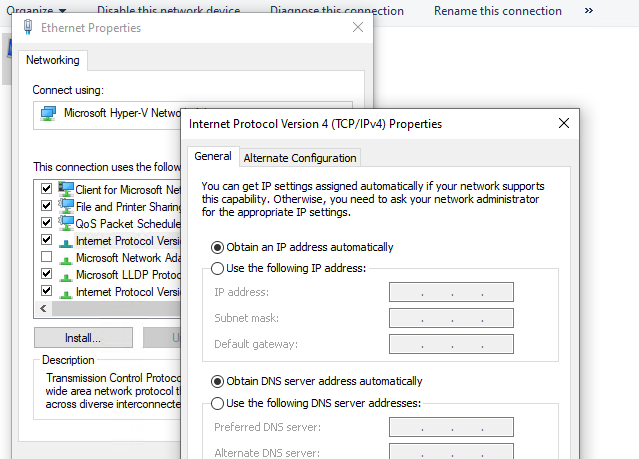Select the Networking tab
This screenshot has width=639, height=459.
click(53, 60)
